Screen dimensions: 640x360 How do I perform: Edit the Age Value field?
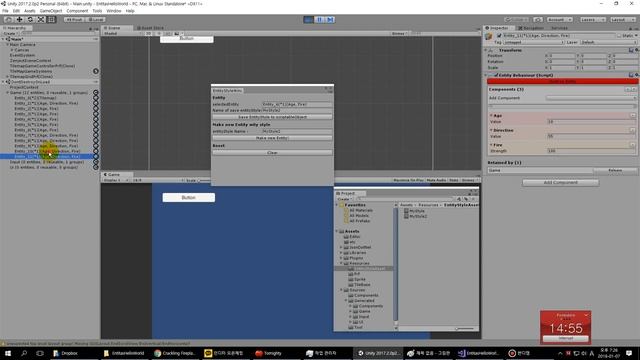point(591,122)
